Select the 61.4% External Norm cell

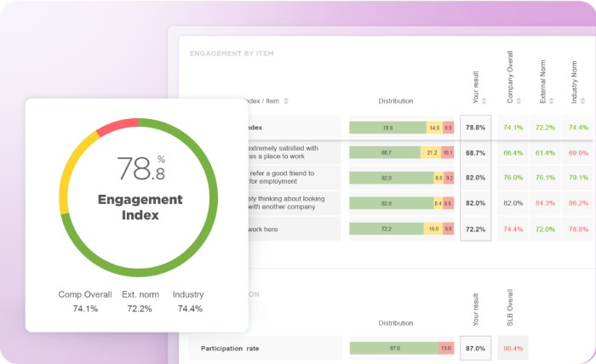545,153
